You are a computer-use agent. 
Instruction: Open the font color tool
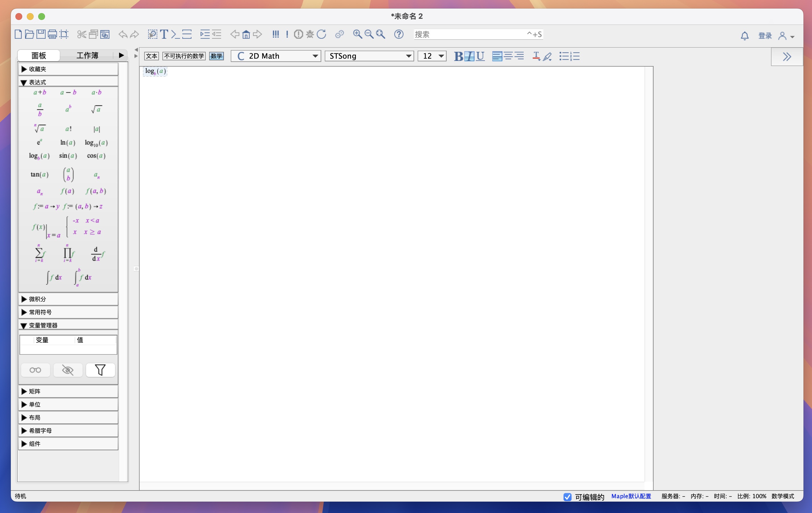pyautogui.click(x=536, y=56)
